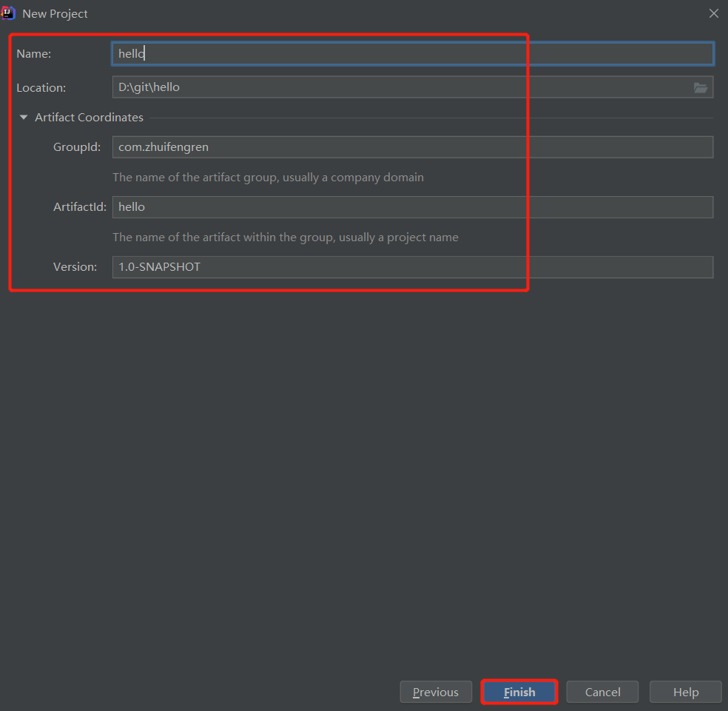This screenshot has width=728, height=711.
Task: Click the 'Name:' label
Action: click(x=34, y=54)
